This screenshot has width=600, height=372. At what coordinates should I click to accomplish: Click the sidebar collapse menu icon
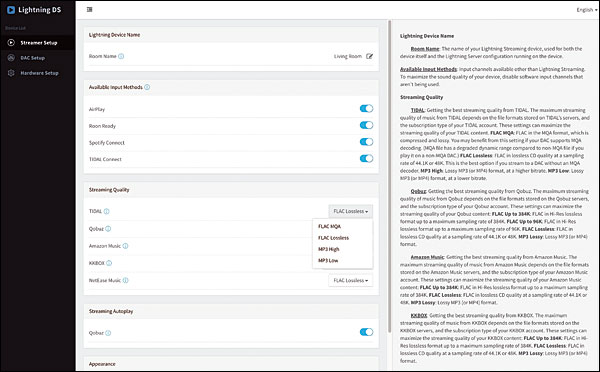pos(90,10)
